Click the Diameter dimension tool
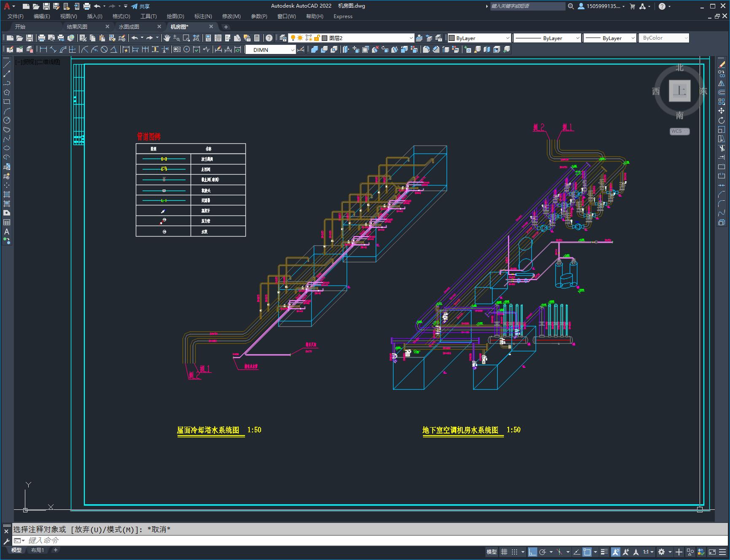Image resolution: width=730 pixels, height=560 pixels. (104, 50)
